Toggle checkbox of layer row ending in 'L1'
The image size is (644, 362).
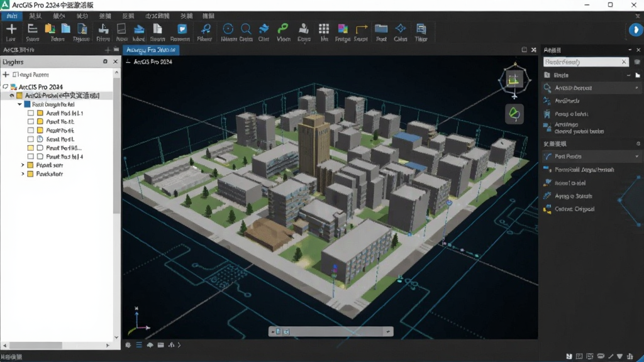[31, 113]
